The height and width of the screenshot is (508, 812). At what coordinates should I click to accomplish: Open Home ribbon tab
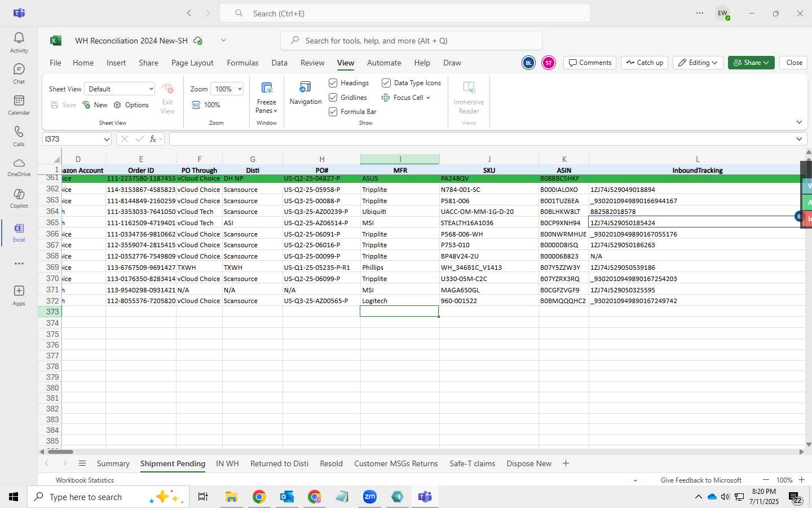tap(83, 63)
